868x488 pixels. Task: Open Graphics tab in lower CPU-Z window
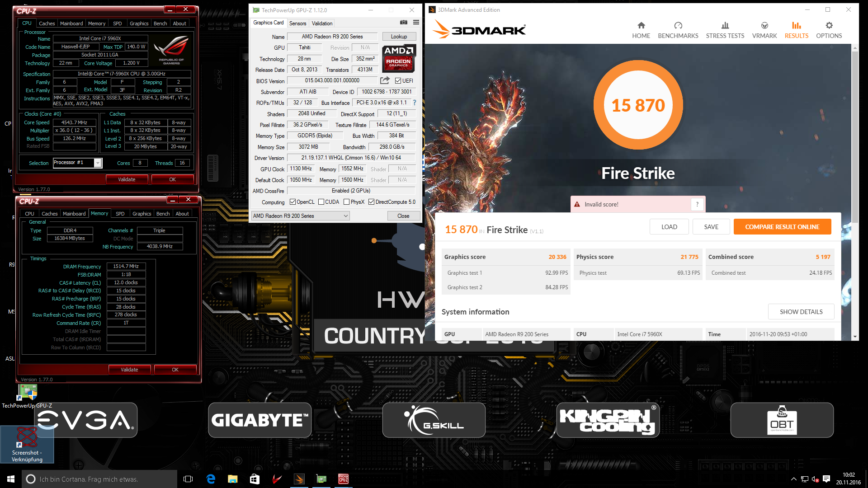(x=142, y=214)
